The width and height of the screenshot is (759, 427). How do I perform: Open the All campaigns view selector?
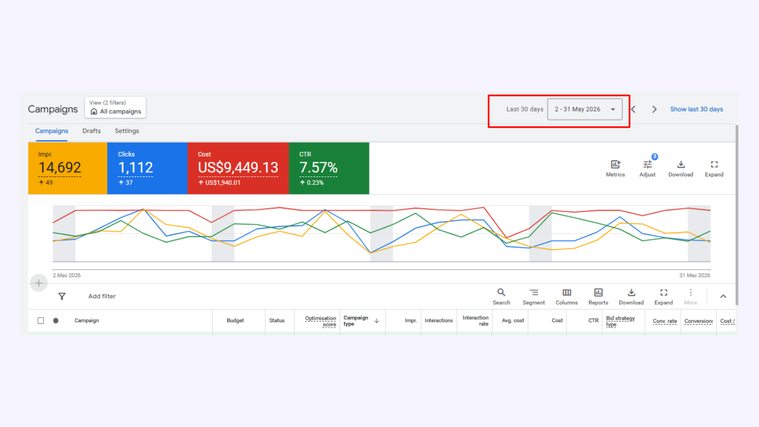pyautogui.click(x=115, y=107)
